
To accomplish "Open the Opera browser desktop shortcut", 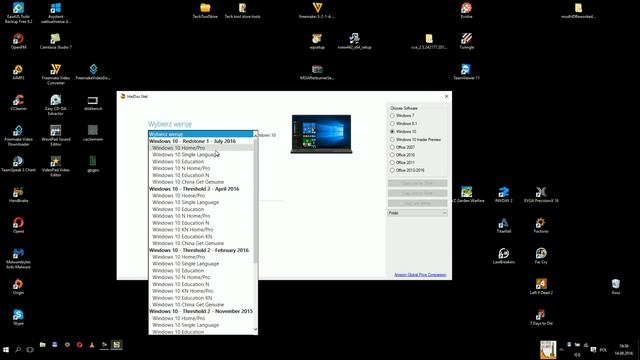I will tap(18, 225).
